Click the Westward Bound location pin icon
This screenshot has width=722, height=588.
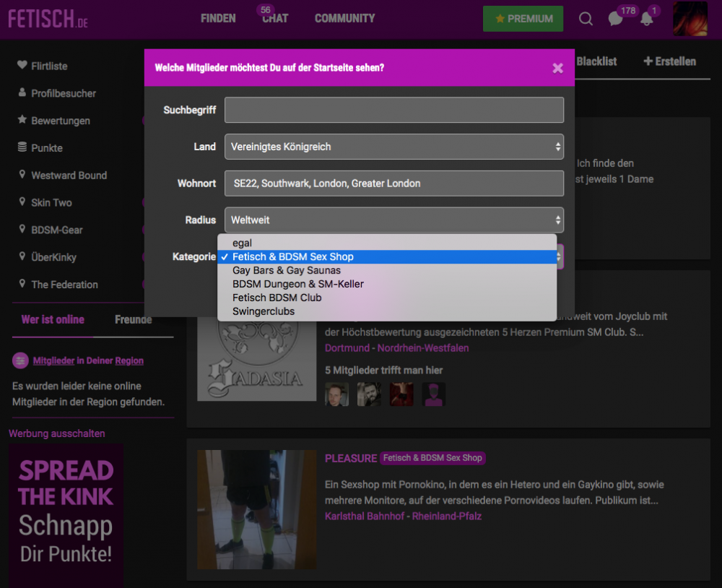tap(22, 175)
